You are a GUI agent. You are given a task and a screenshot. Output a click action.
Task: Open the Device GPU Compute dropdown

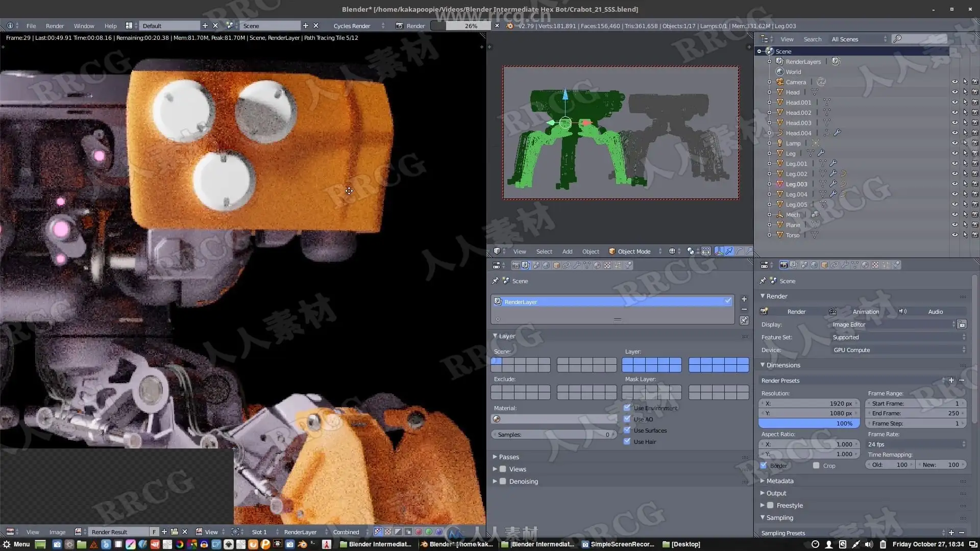coord(898,350)
